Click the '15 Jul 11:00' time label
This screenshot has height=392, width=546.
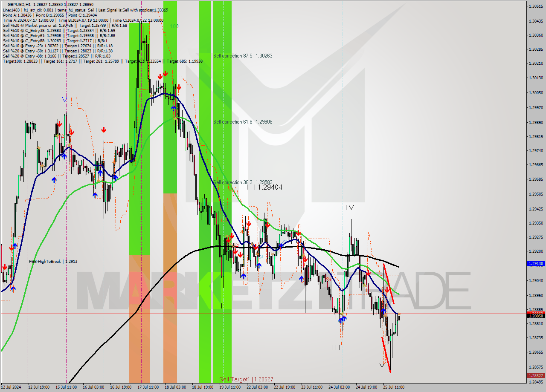click(x=66, y=387)
